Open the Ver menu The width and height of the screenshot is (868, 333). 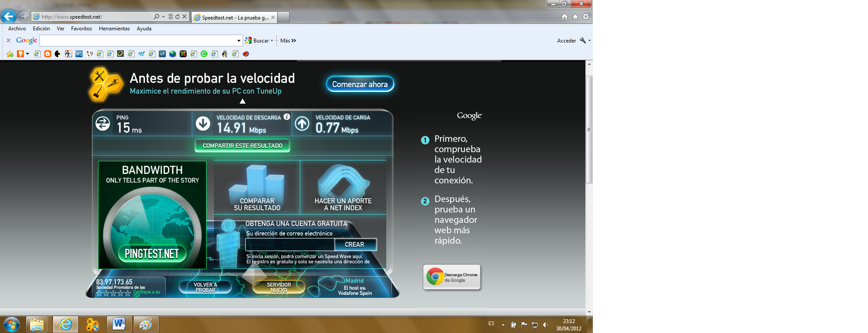tap(60, 29)
